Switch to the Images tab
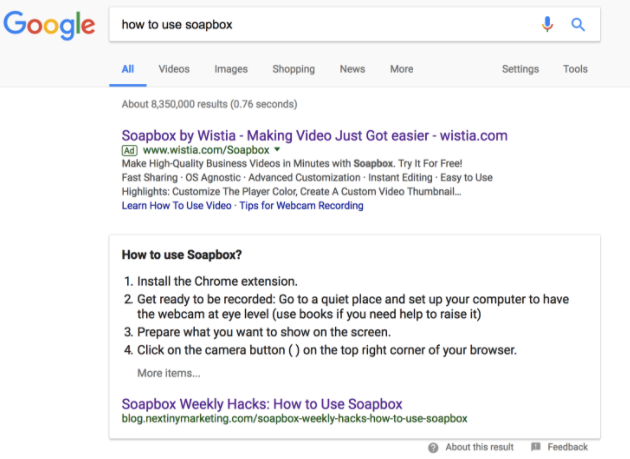 [x=231, y=69]
